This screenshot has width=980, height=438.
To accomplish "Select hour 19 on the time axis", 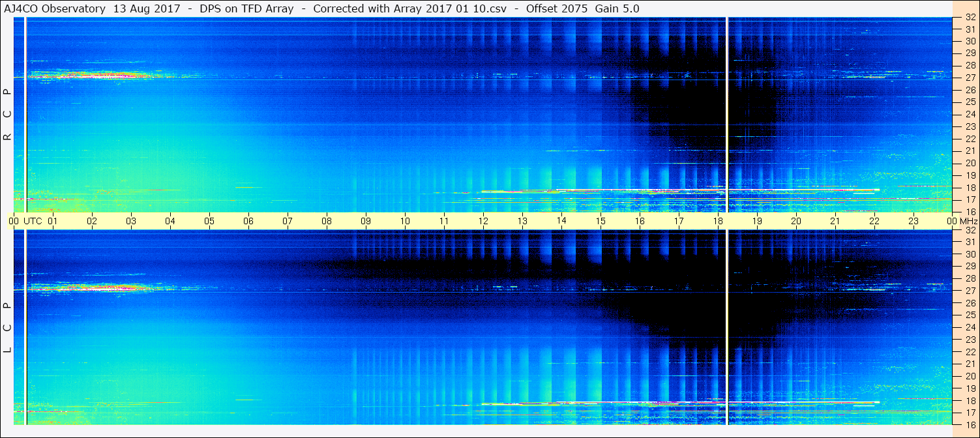I will coord(757,221).
